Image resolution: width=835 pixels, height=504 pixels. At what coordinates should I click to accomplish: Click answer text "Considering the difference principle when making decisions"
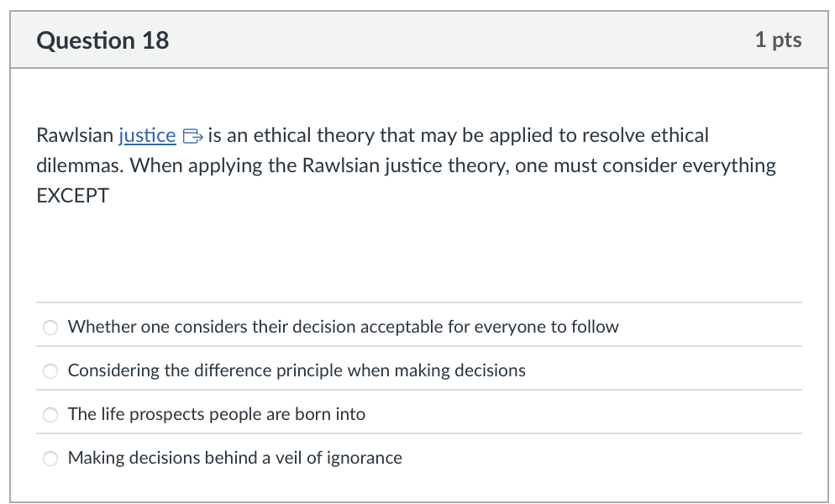(297, 370)
